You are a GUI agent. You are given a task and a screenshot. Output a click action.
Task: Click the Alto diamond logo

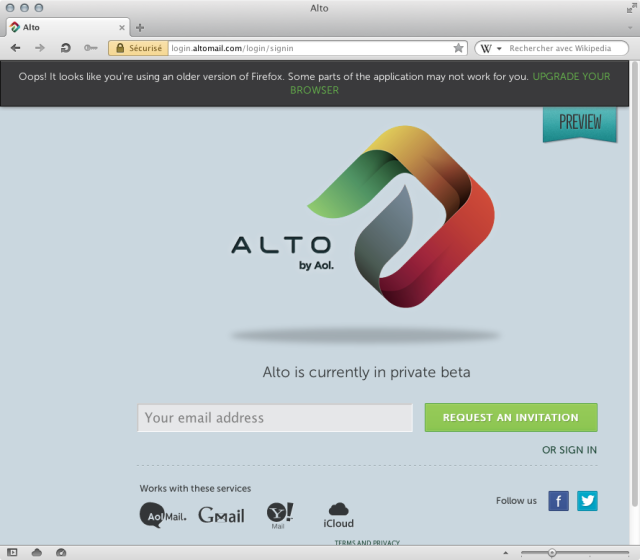pos(401,217)
